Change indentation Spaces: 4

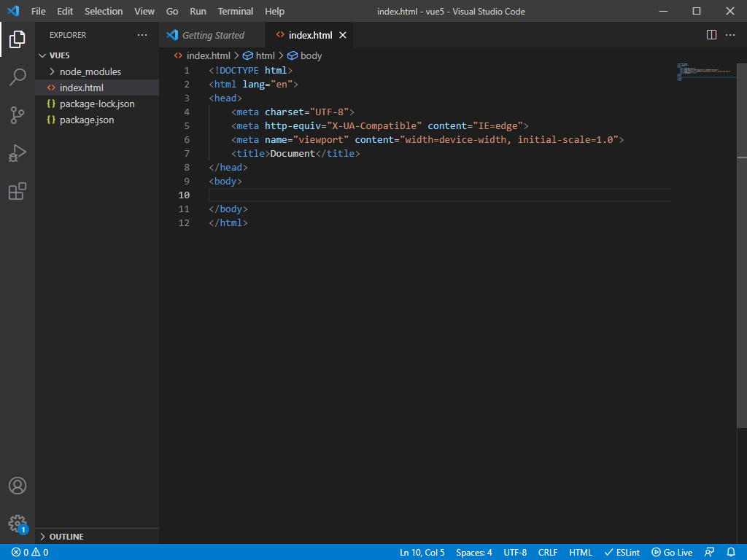(x=474, y=553)
